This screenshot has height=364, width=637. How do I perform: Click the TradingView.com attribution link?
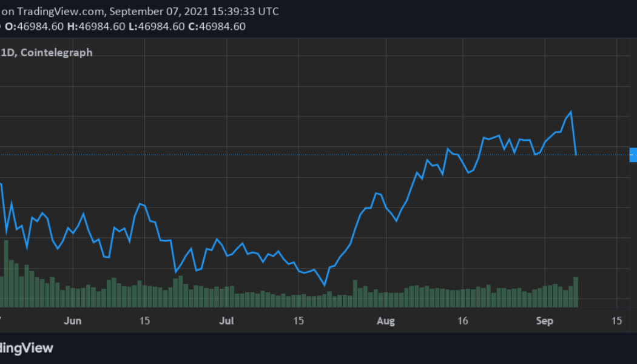(61, 10)
